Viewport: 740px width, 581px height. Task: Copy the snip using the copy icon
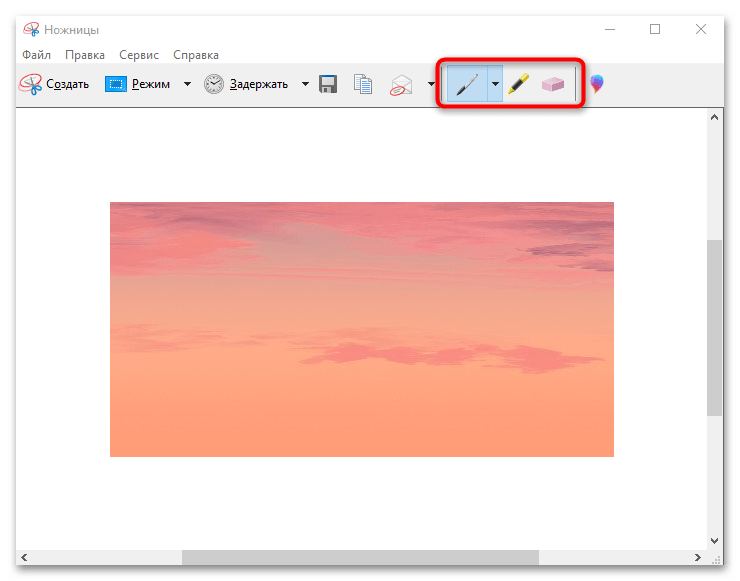coord(362,84)
